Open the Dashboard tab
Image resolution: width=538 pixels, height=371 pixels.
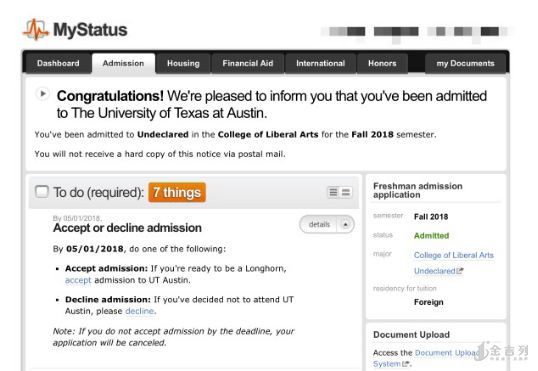58,63
